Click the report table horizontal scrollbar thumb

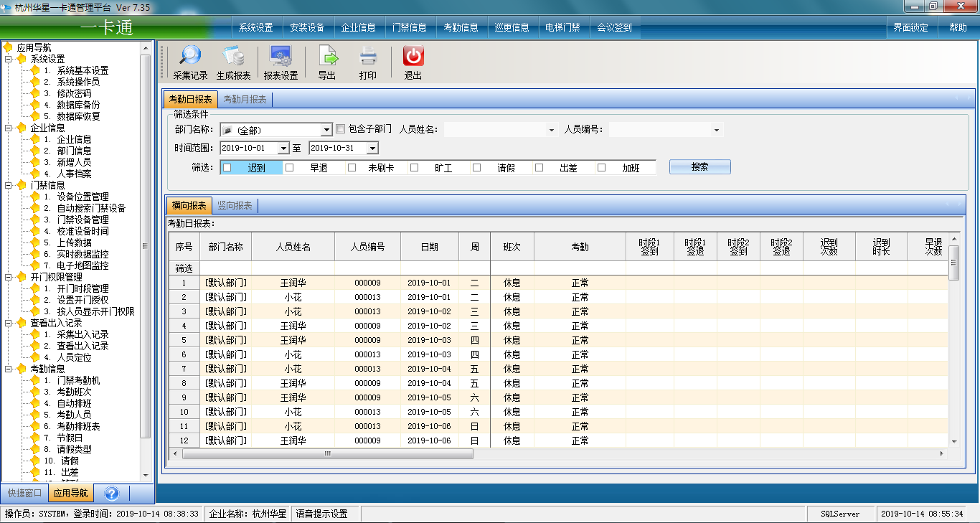coord(328,454)
